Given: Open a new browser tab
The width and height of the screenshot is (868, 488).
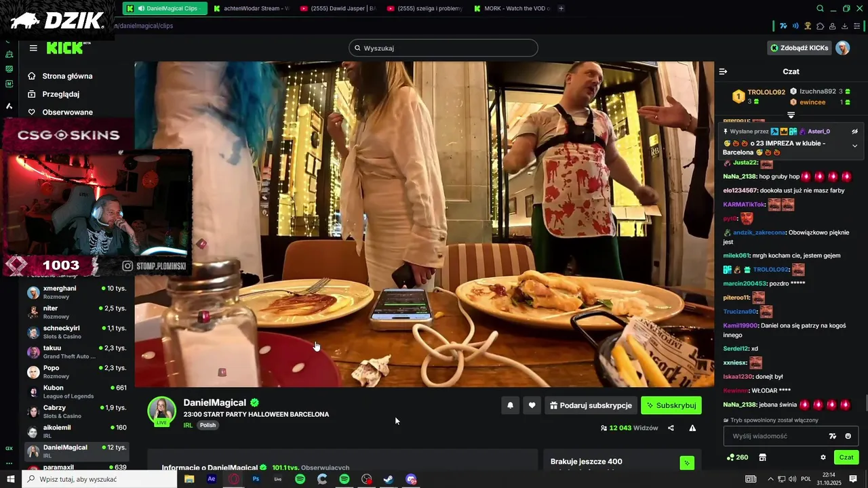Looking at the screenshot, I should [x=561, y=8].
